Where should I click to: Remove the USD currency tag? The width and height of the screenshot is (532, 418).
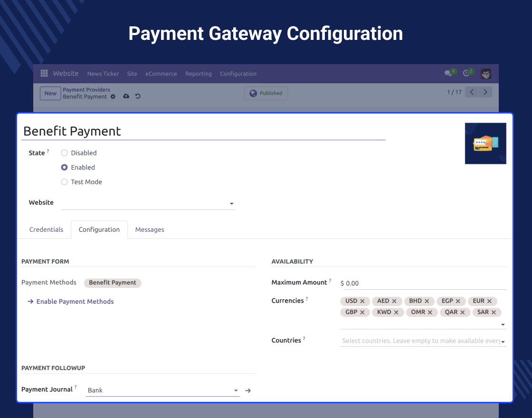tap(362, 301)
